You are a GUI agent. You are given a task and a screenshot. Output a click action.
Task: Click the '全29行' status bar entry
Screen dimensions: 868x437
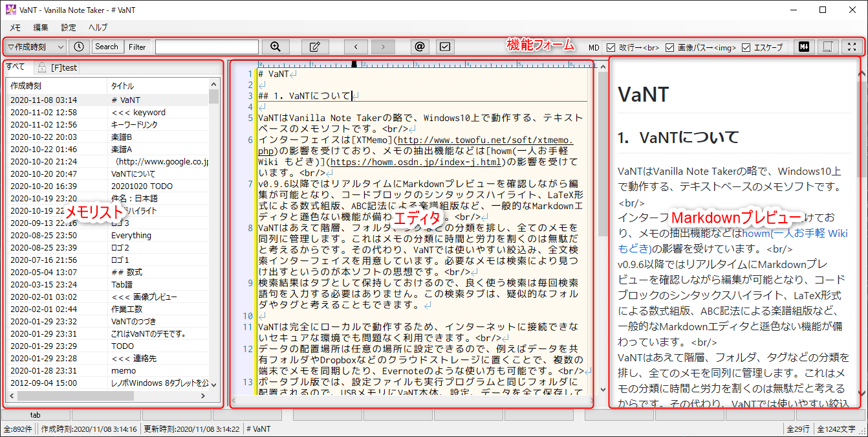[798, 429]
